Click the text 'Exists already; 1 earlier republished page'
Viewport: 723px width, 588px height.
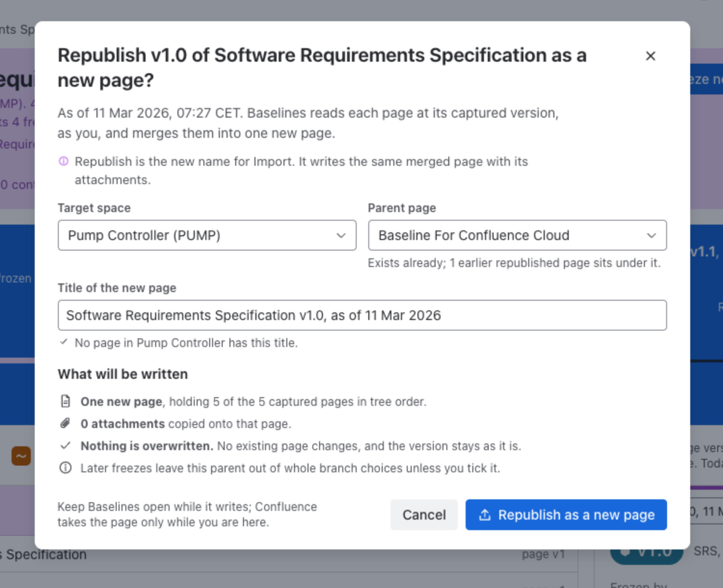[514, 263]
